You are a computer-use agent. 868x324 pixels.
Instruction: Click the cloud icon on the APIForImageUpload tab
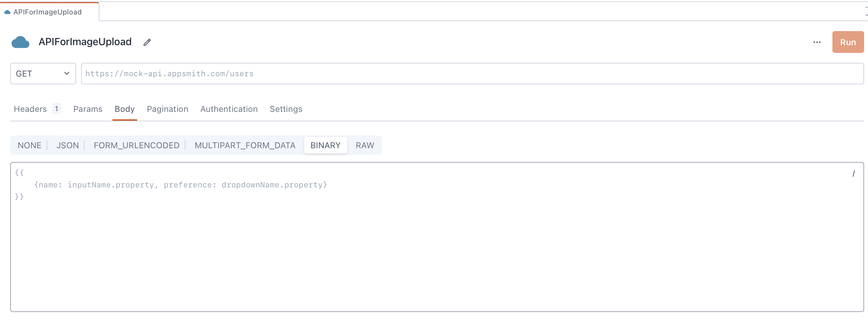point(7,12)
